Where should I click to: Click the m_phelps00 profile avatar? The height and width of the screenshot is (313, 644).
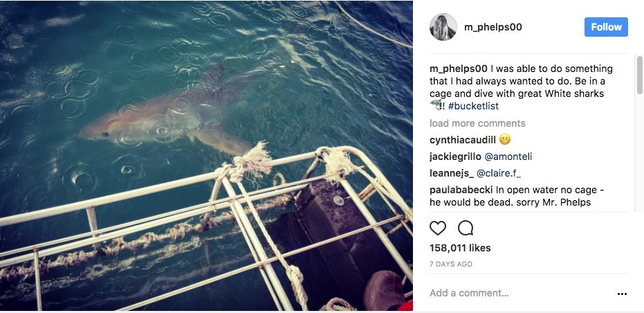(x=443, y=27)
